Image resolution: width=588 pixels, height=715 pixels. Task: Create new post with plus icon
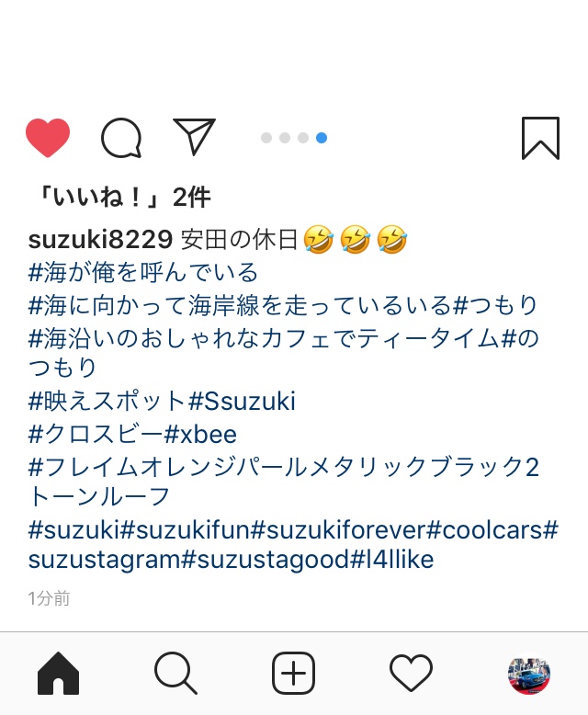(294, 673)
